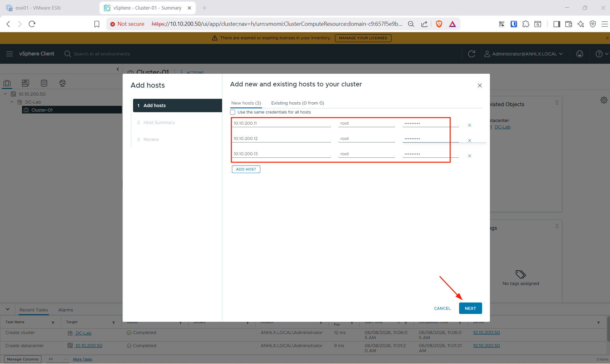Bookmark this page icon
Viewport: 610px width, 364px height.
pyautogui.click(x=97, y=24)
